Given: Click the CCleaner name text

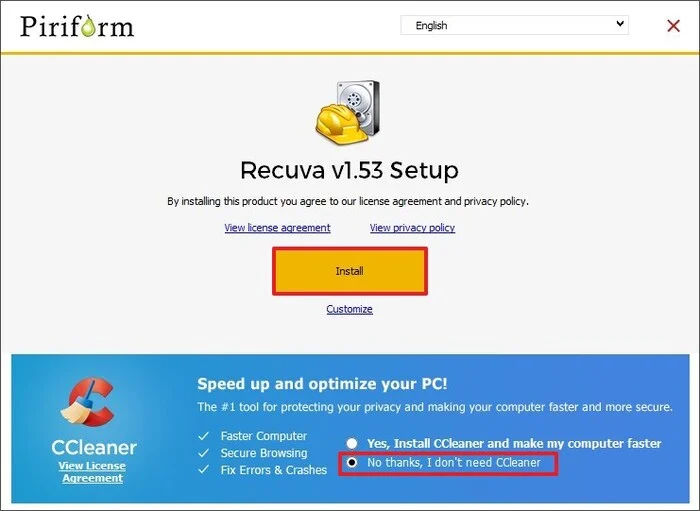Looking at the screenshot, I should (x=94, y=447).
